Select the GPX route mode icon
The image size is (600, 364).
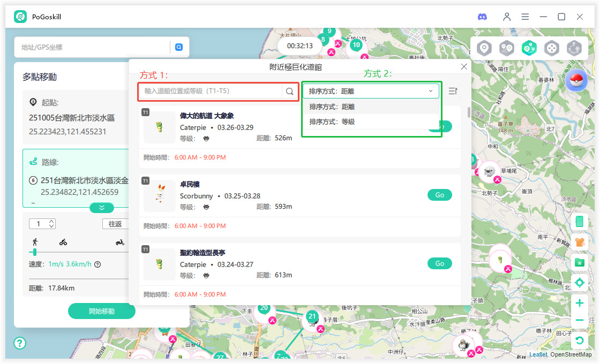(574, 48)
